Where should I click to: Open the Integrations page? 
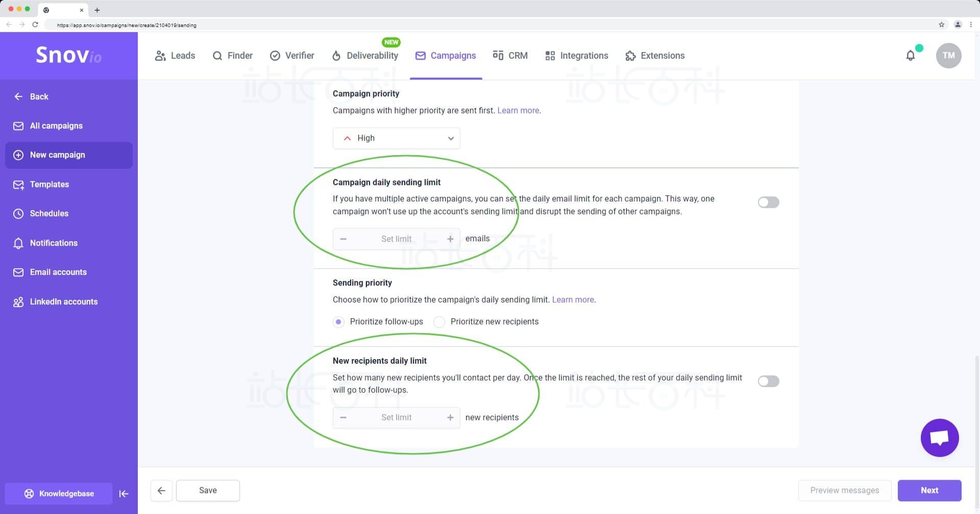[577, 56]
